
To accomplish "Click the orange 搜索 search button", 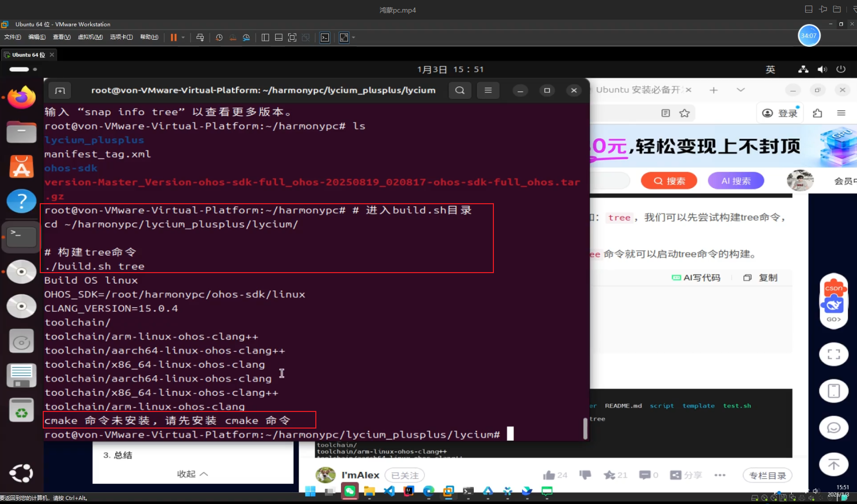I will coord(668,180).
